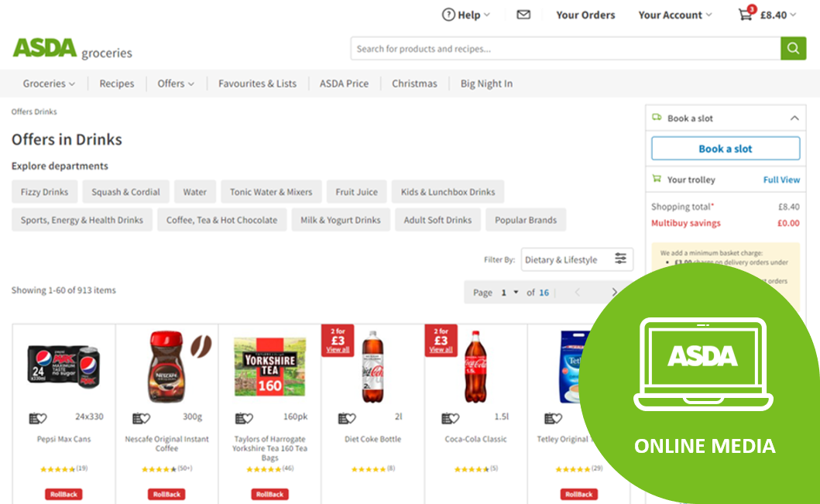
Task: Open the Big Night In section
Action: [x=486, y=84]
